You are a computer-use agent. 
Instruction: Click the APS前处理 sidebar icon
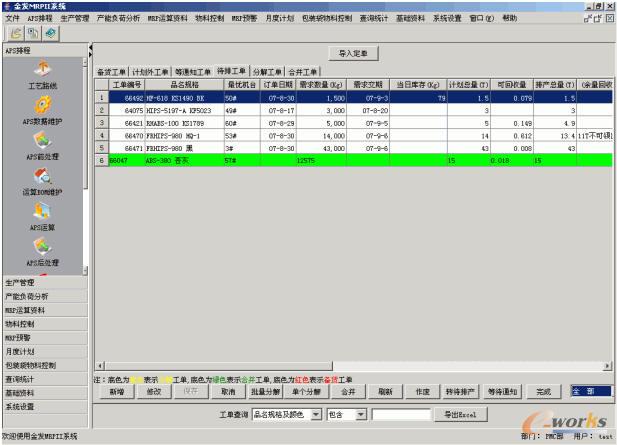click(x=42, y=140)
